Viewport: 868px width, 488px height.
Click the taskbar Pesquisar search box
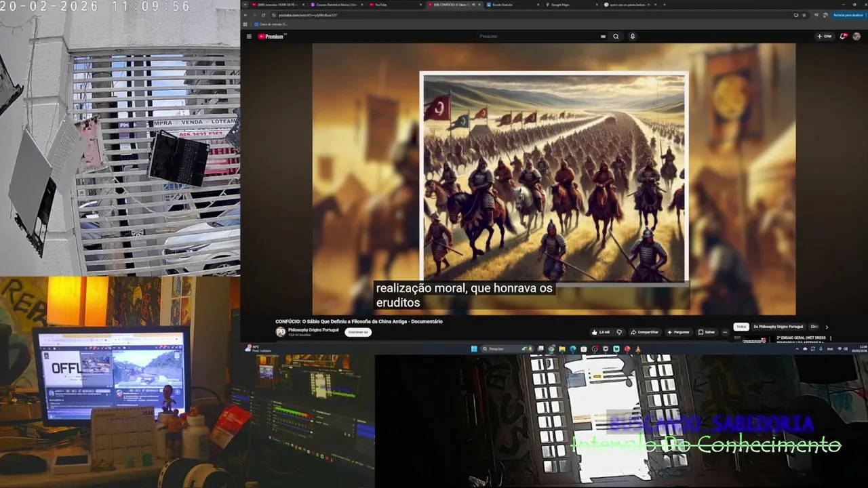point(507,348)
